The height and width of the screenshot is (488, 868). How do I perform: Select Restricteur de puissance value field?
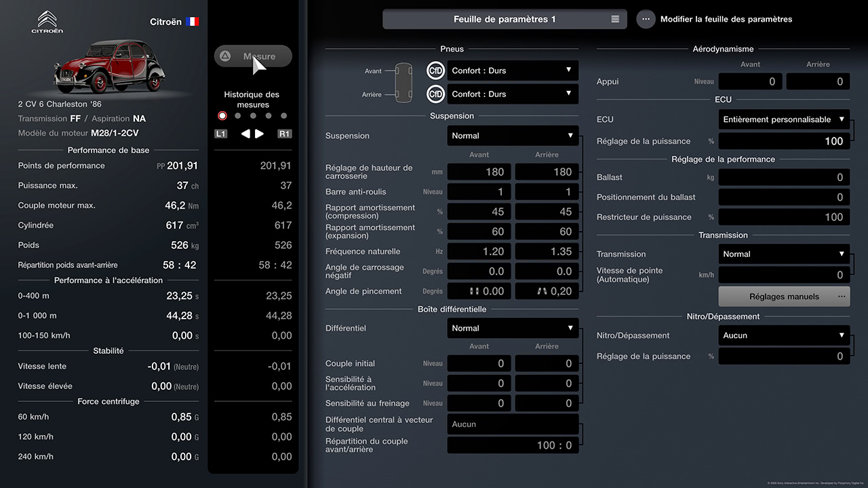(784, 217)
